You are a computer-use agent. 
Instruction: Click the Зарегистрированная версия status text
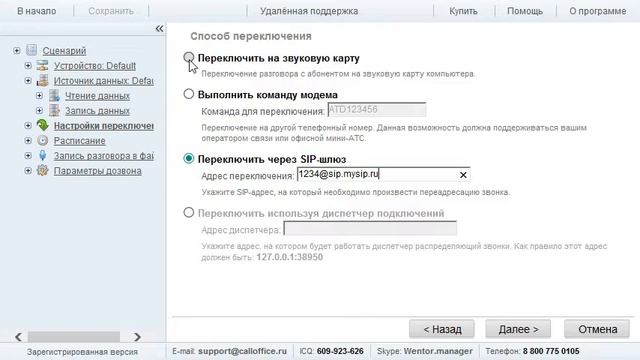point(82,351)
